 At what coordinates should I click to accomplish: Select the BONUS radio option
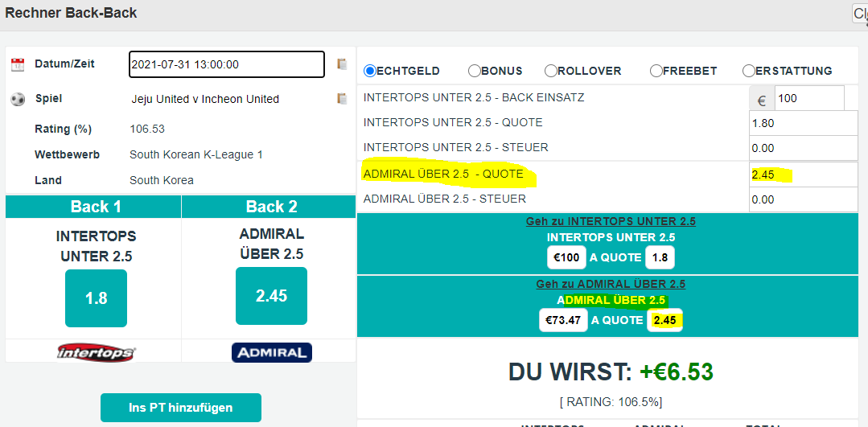point(475,71)
